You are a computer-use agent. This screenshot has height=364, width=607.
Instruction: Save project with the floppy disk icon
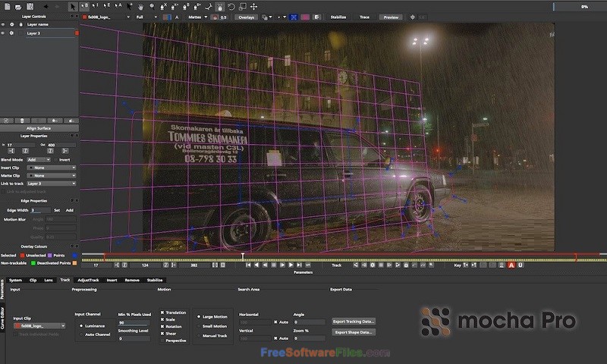tap(30, 7)
